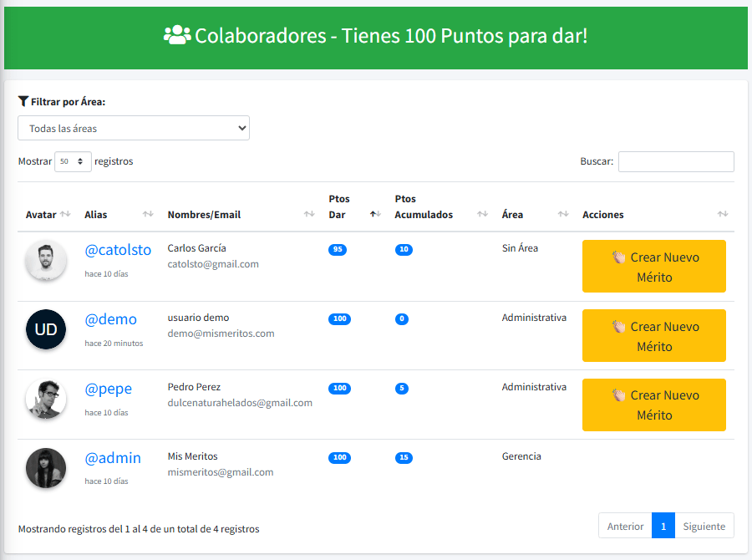Sort by Alias column sort icon
Viewport: 752px width, 560px height.
point(148,215)
